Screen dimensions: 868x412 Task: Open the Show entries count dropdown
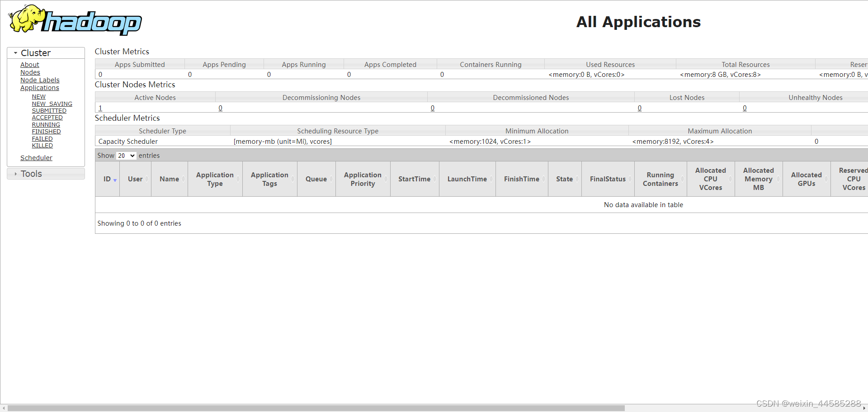pyautogui.click(x=126, y=156)
